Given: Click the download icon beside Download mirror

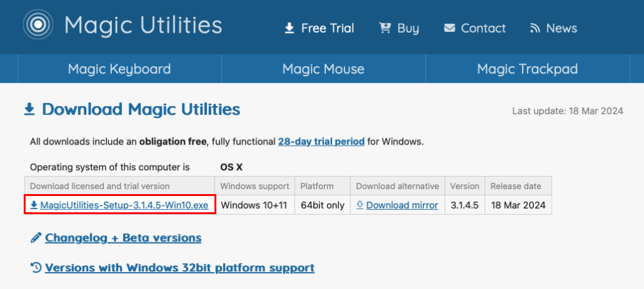Looking at the screenshot, I should pos(360,205).
